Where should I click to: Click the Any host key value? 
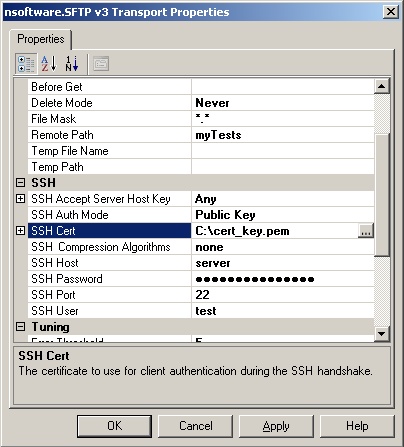tap(283, 199)
